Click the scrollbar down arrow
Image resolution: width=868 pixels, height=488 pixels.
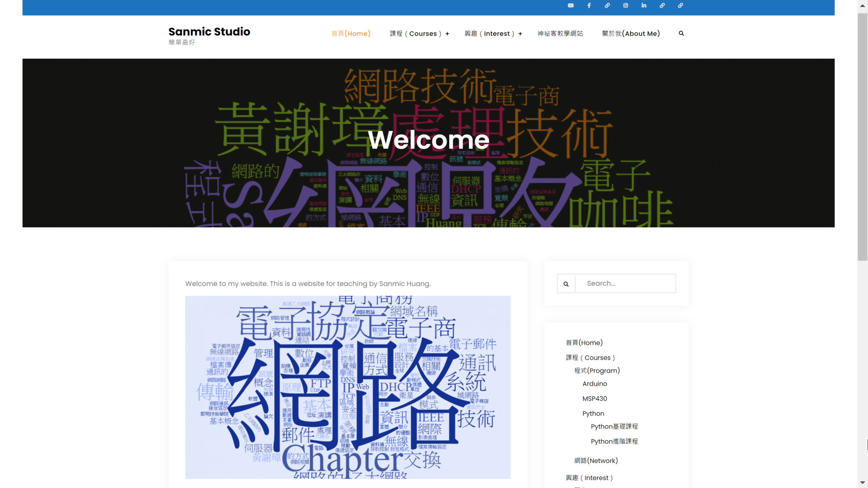[863, 483]
